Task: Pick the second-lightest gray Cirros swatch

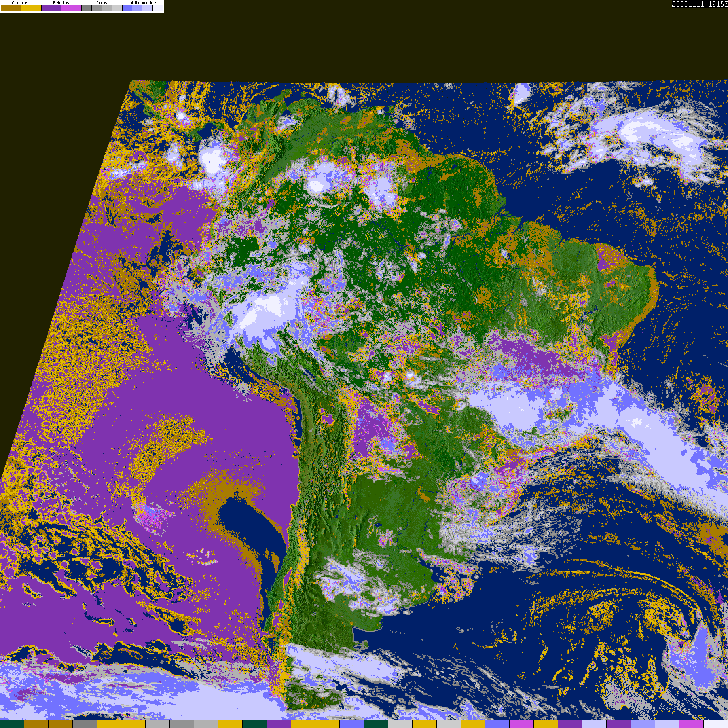Action: click(107, 8)
